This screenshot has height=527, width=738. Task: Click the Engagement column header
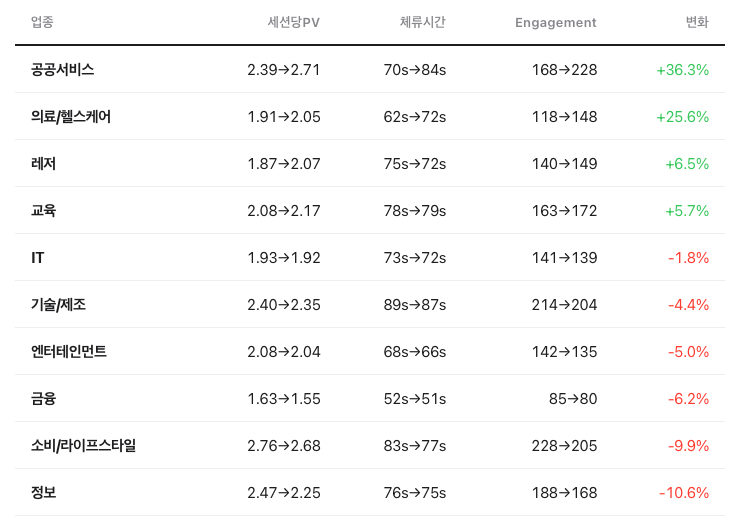point(556,22)
